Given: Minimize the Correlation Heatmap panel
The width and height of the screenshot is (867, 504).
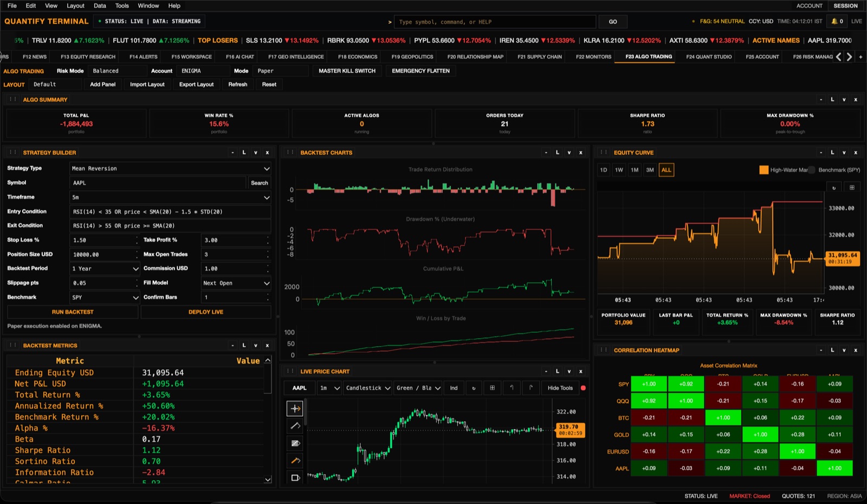Looking at the screenshot, I should [x=821, y=350].
